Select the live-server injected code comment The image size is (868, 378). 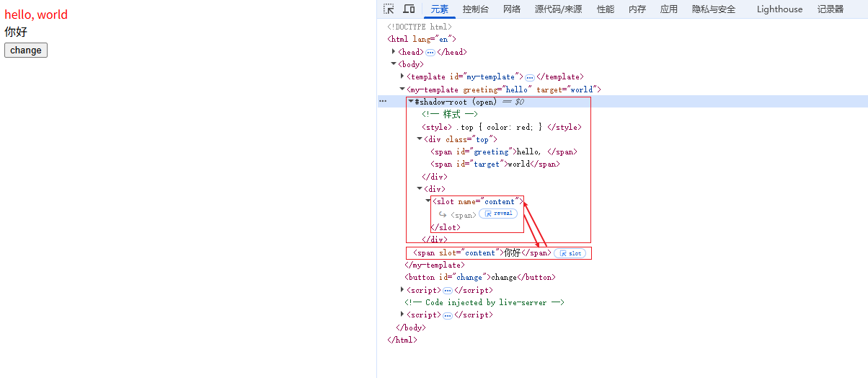[x=484, y=303]
